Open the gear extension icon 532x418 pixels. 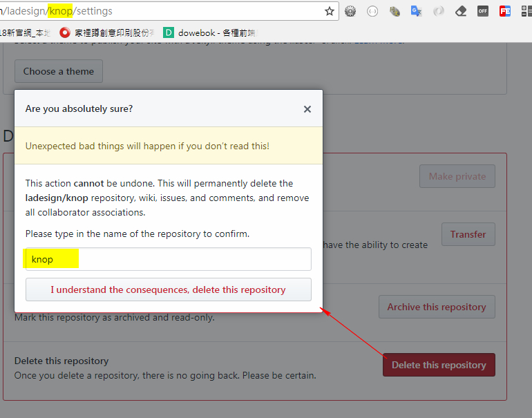click(x=350, y=11)
